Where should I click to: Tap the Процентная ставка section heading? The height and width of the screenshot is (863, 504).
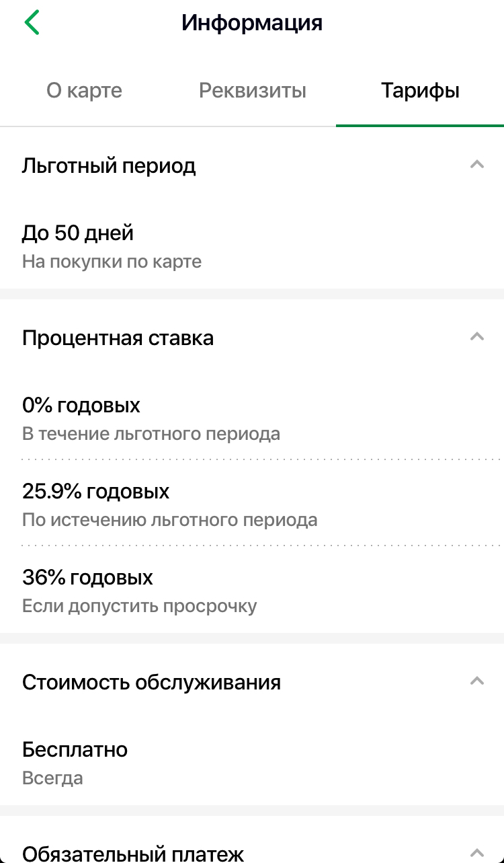point(118,338)
